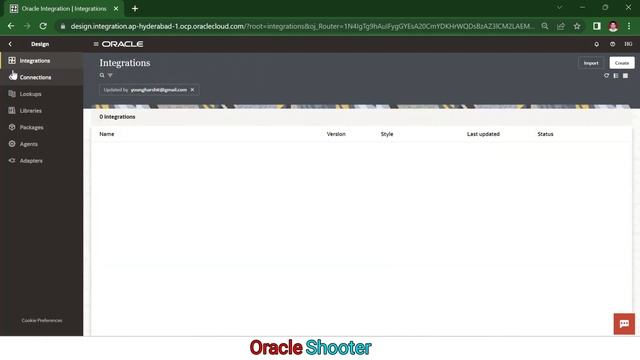Toggle the browser side panel icon
This screenshot has width=640, height=360.
click(597, 26)
